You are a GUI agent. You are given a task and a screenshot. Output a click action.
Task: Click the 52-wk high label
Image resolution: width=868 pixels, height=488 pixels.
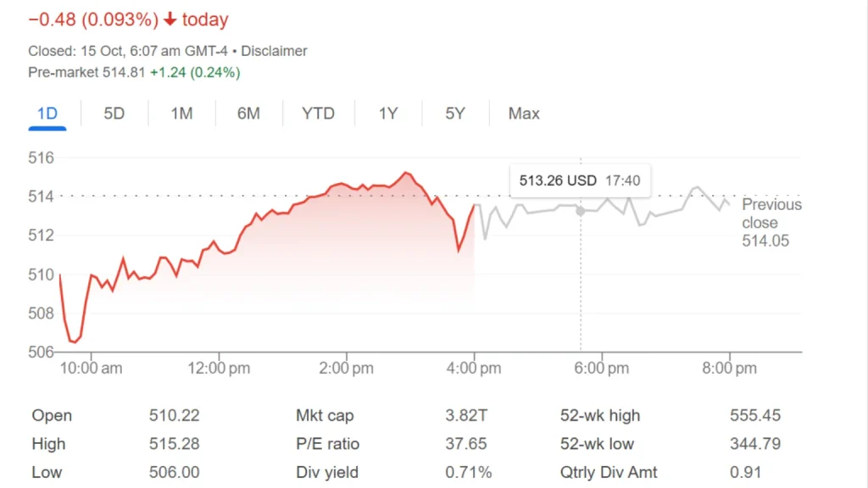click(x=600, y=415)
